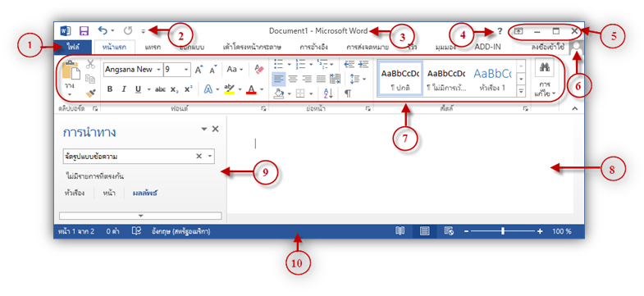
Task: Expand the styles gallery More button
Action: (x=521, y=91)
